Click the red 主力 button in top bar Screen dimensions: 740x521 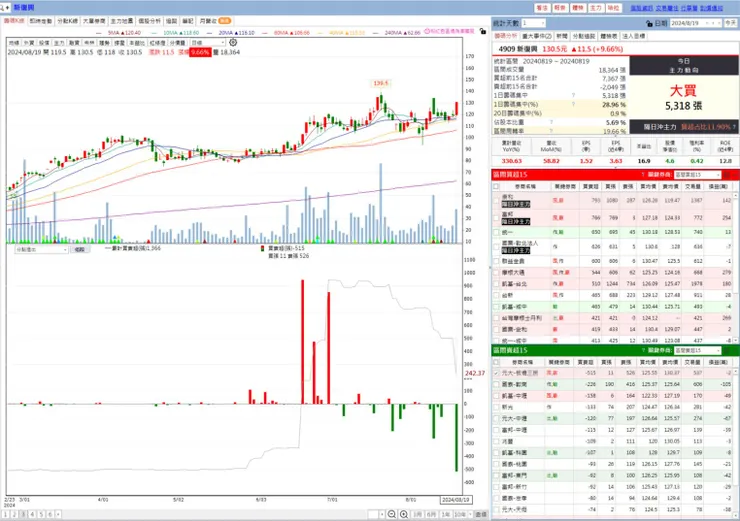(x=596, y=8)
